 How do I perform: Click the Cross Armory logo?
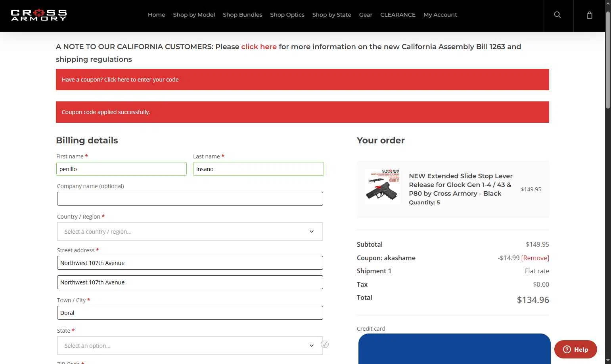pyautogui.click(x=39, y=15)
